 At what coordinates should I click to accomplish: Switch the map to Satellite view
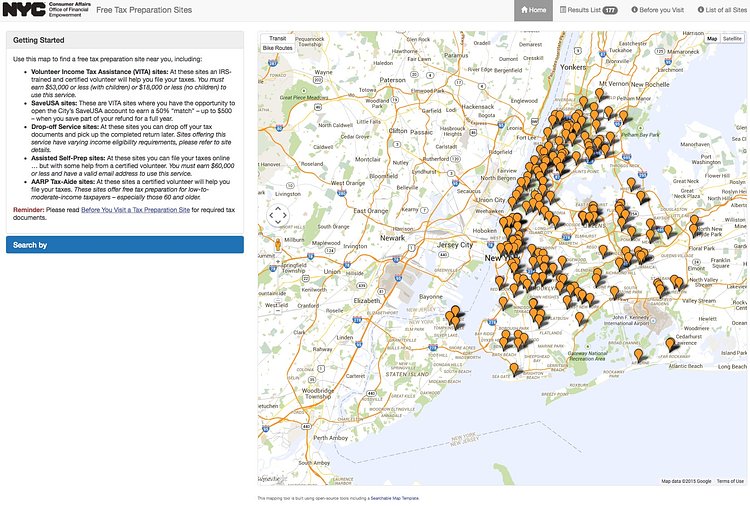[732, 38]
